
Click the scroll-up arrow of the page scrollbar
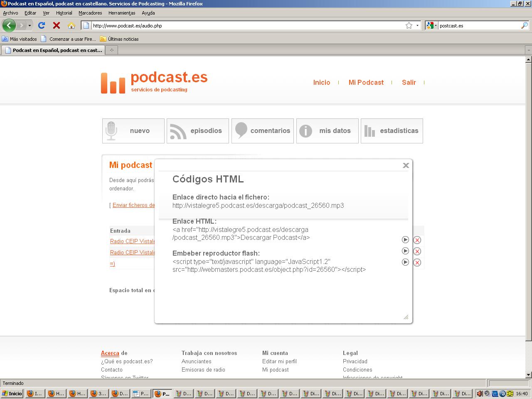[529, 59]
